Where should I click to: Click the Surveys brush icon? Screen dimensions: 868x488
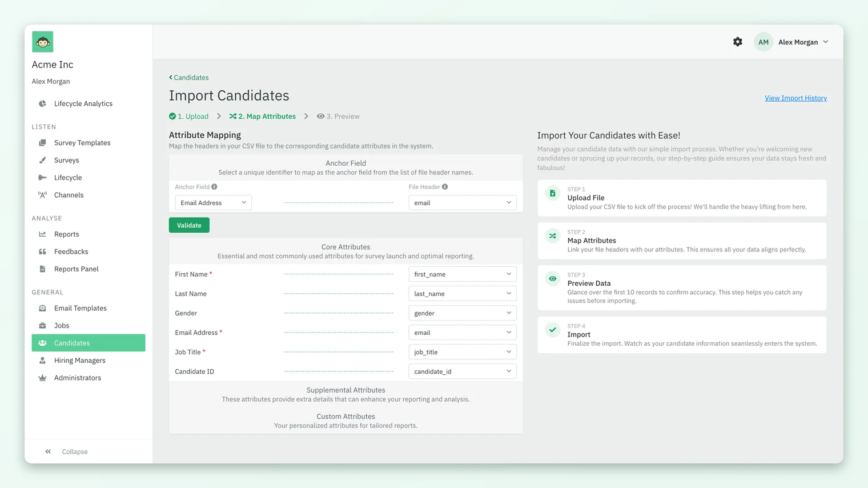[42, 160]
